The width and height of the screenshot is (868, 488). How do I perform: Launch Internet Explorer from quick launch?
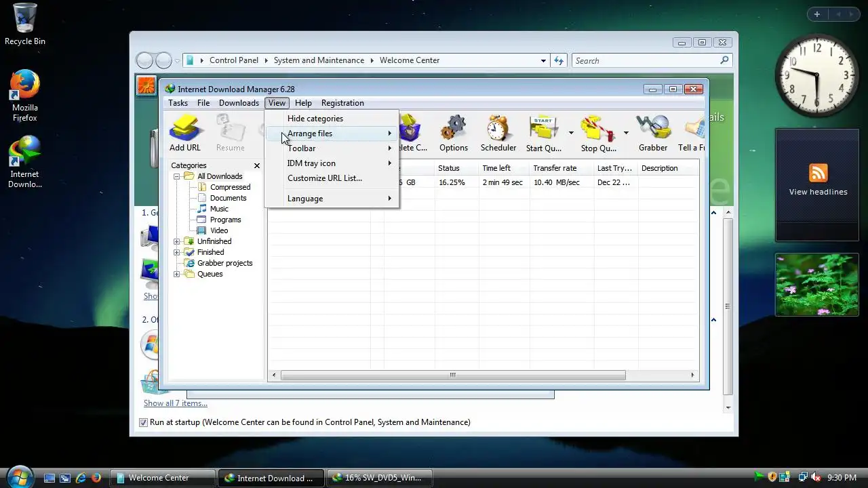click(81, 478)
